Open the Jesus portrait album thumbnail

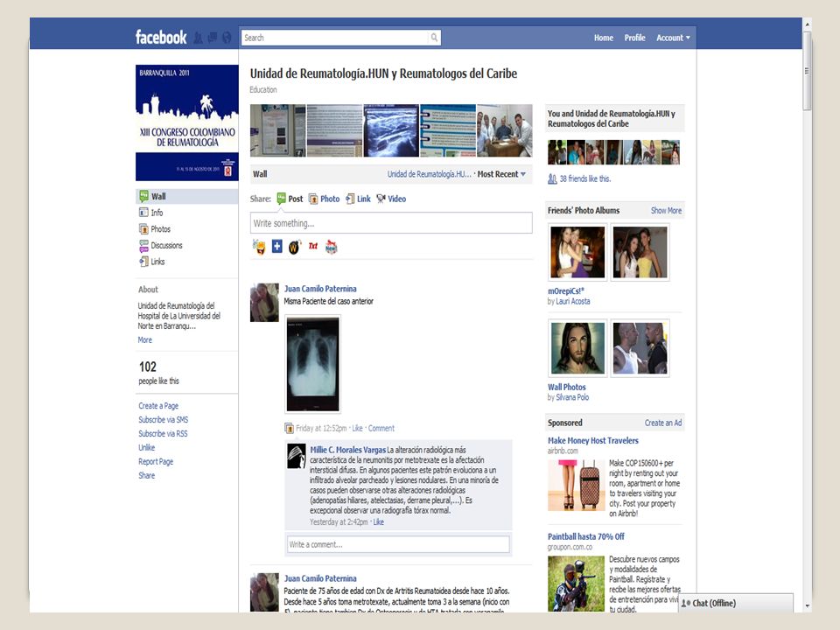tap(577, 349)
